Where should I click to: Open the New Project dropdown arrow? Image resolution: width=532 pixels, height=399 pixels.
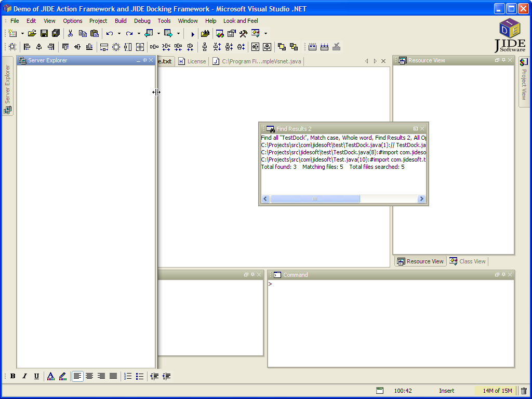[22, 33]
